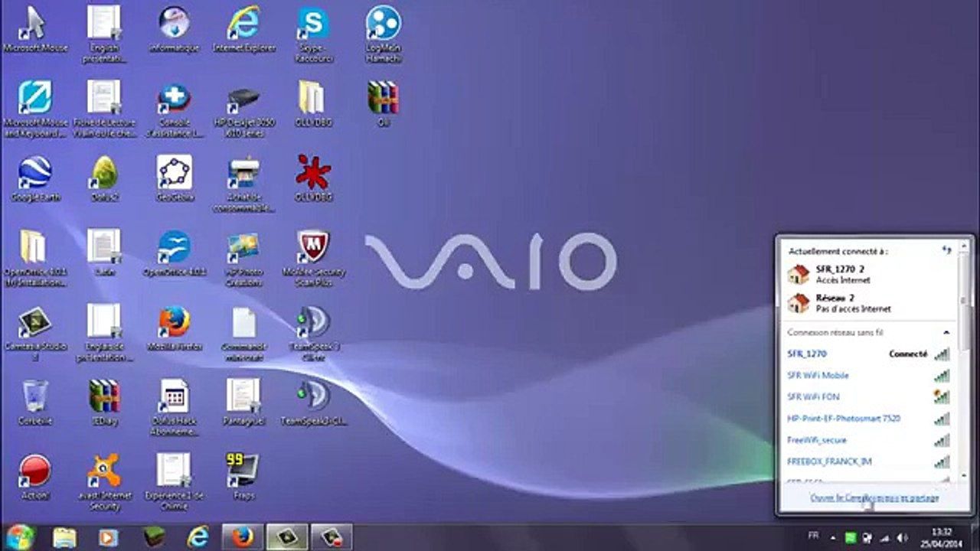980x551 pixels.
Task: Open the Achat de consommables printer shortcut
Action: tap(243, 184)
